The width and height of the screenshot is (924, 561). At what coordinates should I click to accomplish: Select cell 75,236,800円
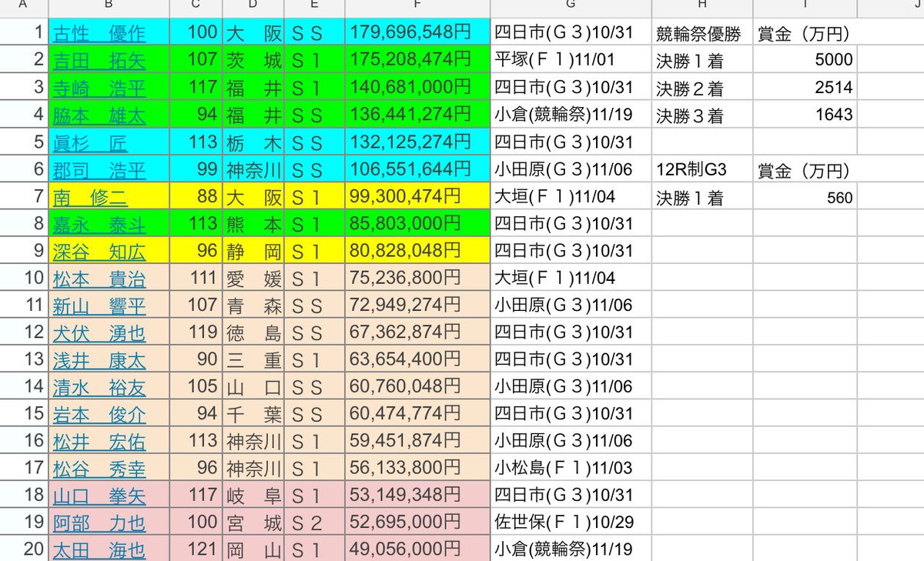tap(417, 278)
